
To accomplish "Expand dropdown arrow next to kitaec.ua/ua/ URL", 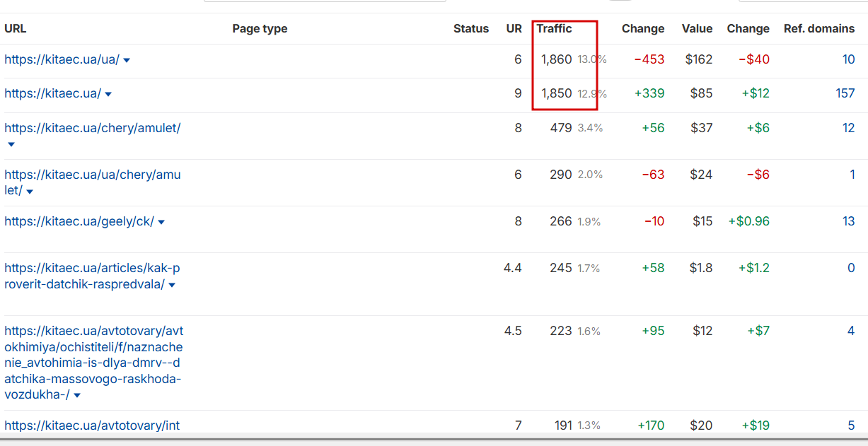I will pos(127,61).
